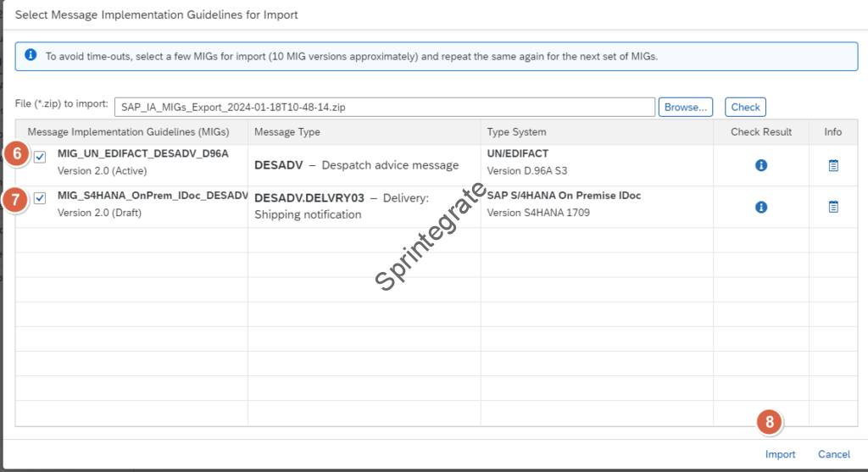This screenshot has width=868, height=472.
Task: Click the Info column header
Action: coord(832,132)
